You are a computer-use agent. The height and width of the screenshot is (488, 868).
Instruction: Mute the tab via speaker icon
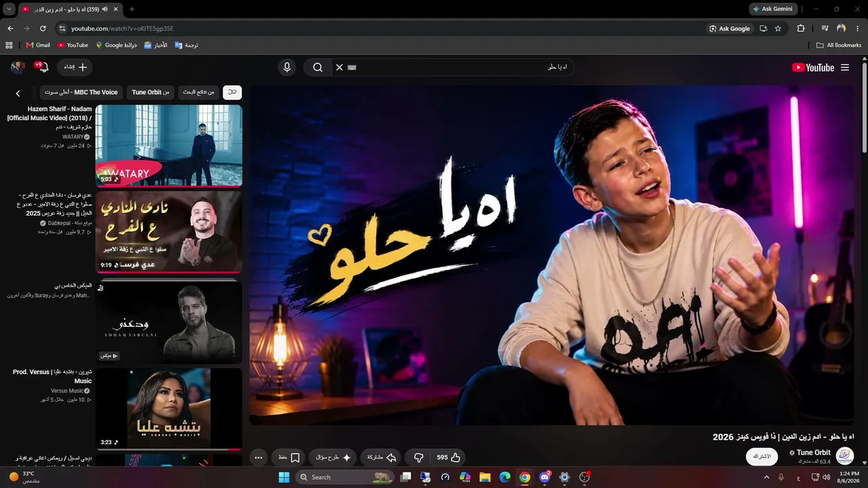[105, 9]
